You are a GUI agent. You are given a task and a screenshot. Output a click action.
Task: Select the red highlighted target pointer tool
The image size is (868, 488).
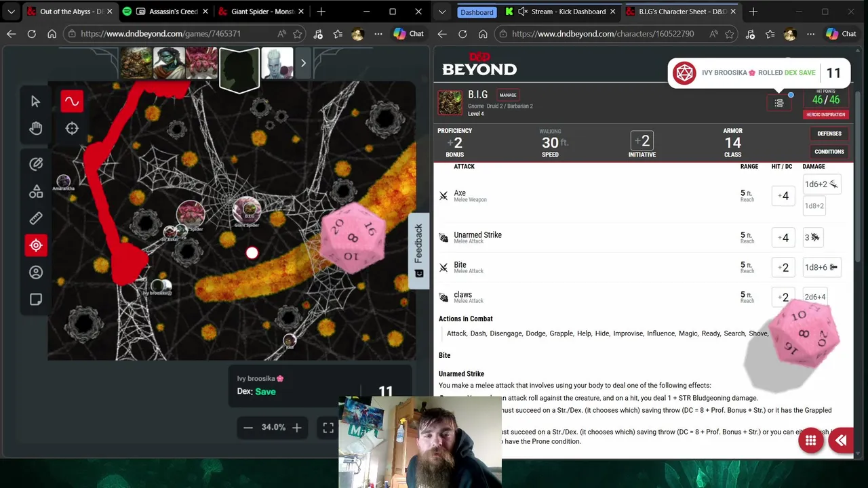coord(36,245)
